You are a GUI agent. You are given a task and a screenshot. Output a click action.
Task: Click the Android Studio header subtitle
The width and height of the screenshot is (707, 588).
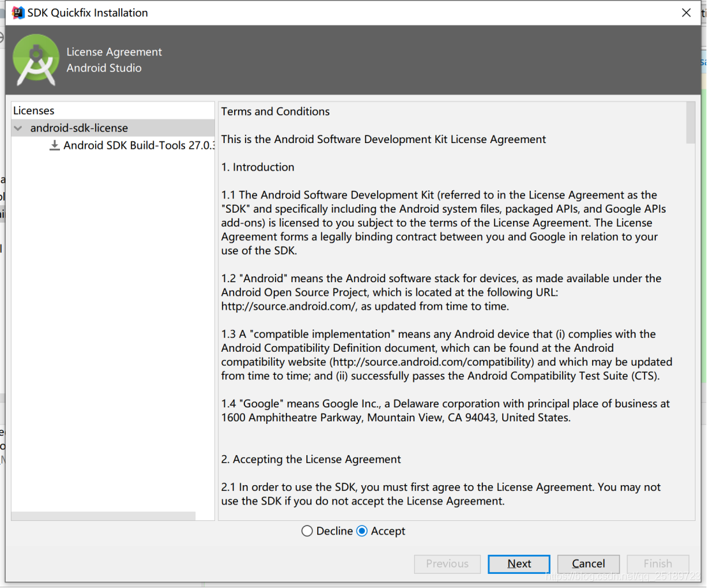tap(104, 68)
